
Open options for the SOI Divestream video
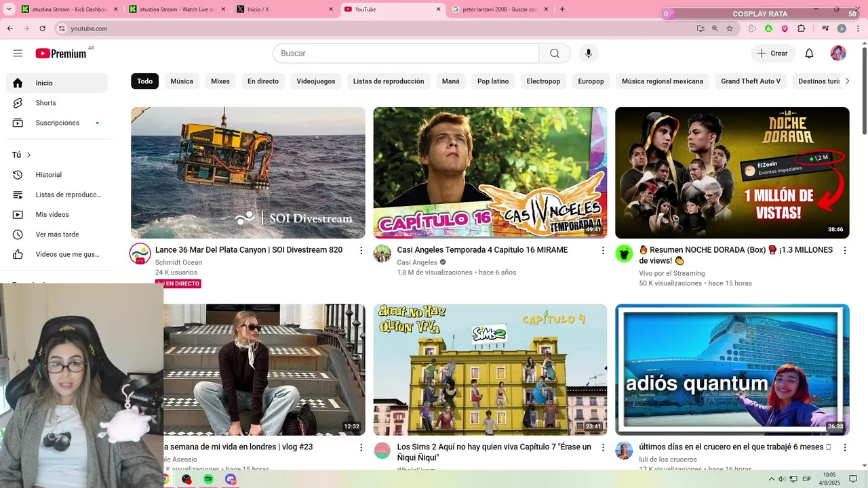pos(361,250)
